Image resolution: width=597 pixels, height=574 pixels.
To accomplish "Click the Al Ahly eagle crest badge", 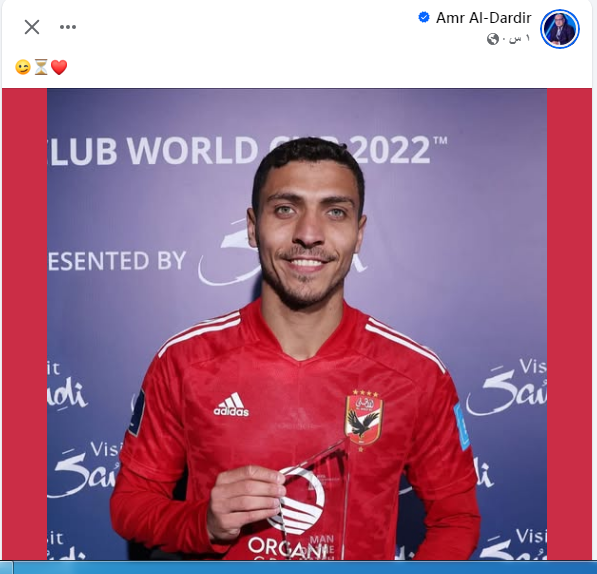I will (363, 418).
